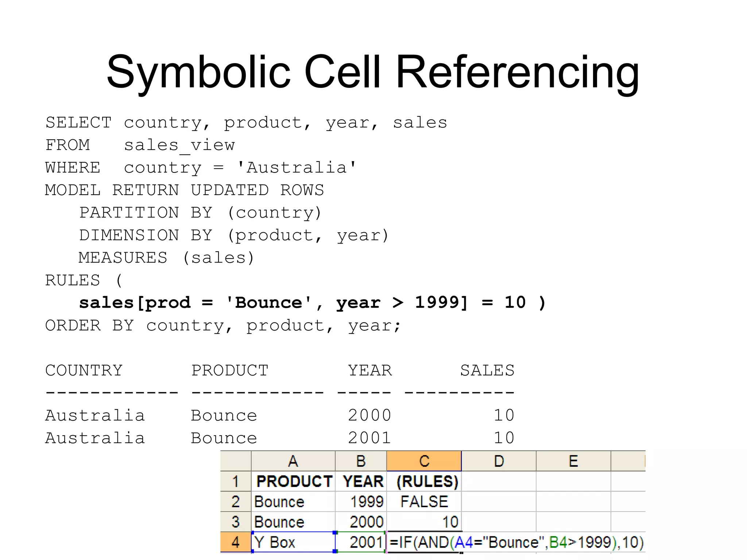Select column A header in spreadsheet
Screen dimensions: 747x560
293,461
